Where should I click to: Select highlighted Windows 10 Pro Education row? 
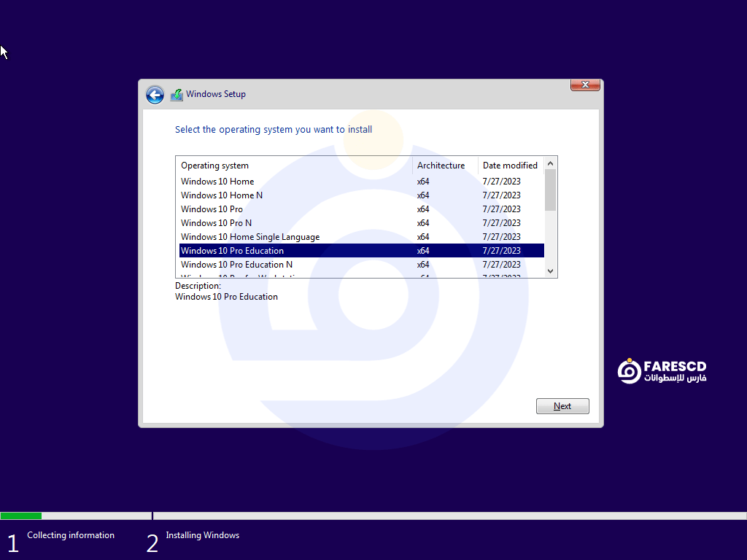(362, 251)
